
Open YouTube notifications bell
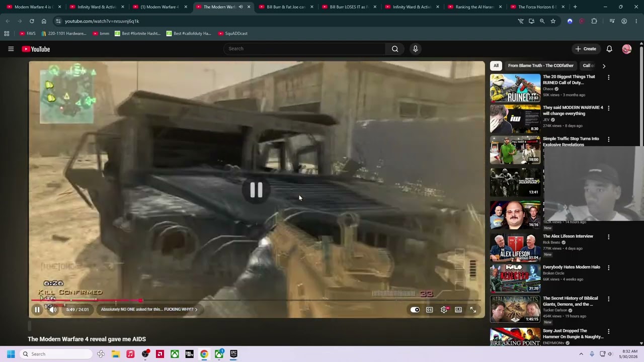point(609,49)
